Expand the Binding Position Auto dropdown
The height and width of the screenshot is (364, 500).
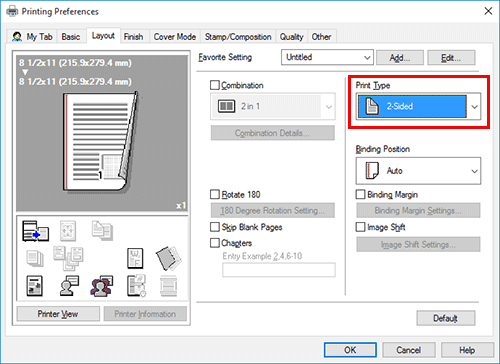coord(418,171)
